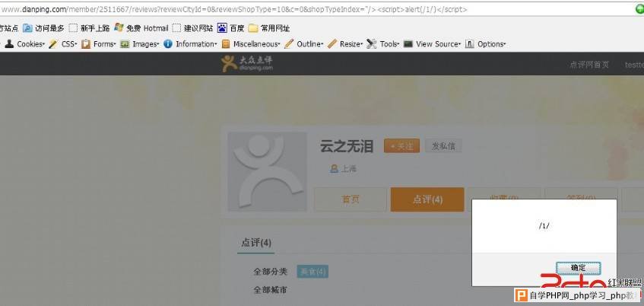
Task: Click the 首页 profile tab
Action: (351, 199)
